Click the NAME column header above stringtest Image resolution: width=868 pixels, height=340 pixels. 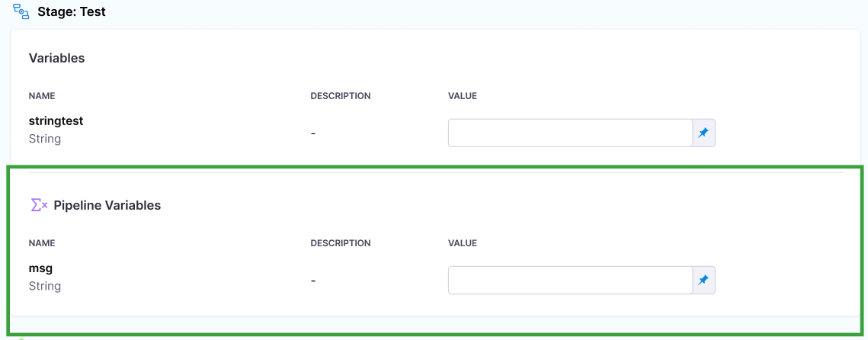(x=42, y=96)
